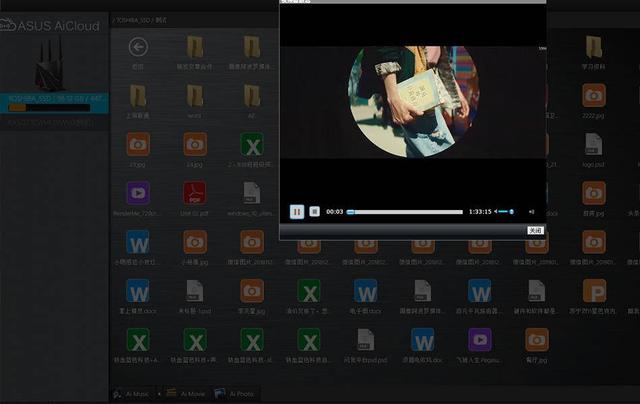The image size is (640, 404).
Task: Open the orange PowerPoint file icon
Action: pos(594,290)
